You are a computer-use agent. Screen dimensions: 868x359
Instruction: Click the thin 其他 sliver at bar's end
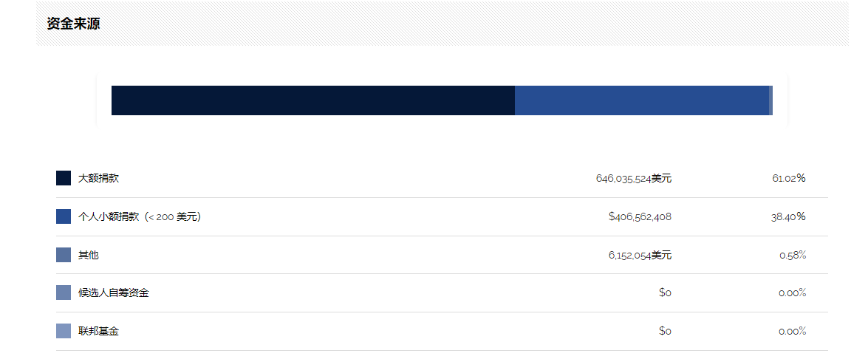pos(770,100)
